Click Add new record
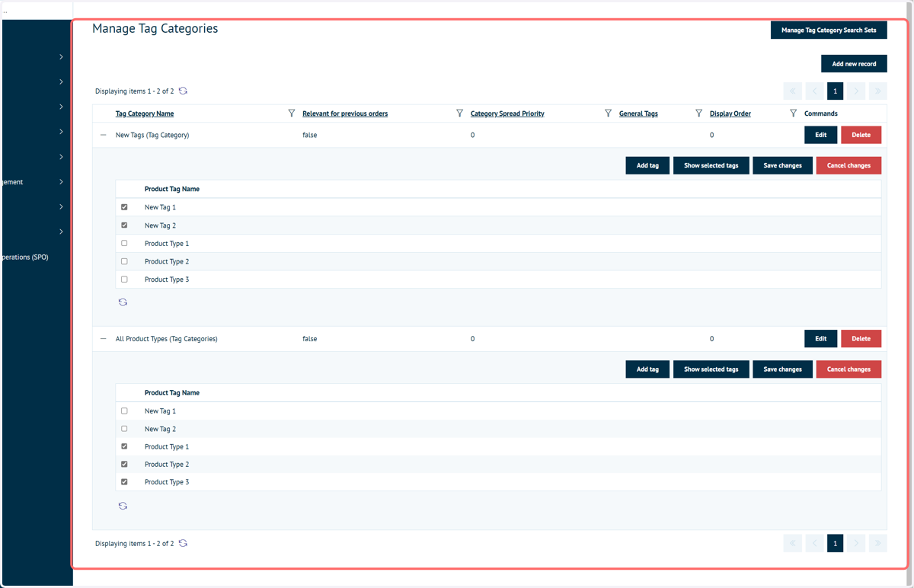The height and width of the screenshot is (588, 914). [854, 64]
